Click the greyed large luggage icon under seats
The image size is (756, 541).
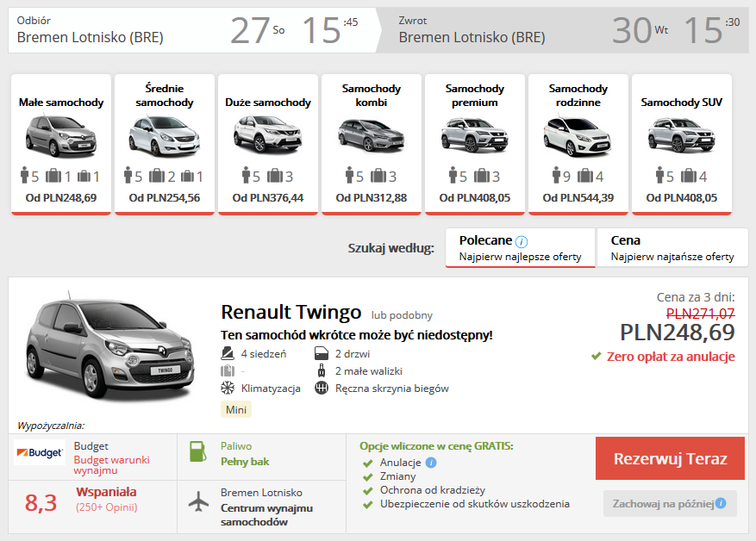pyautogui.click(x=227, y=371)
